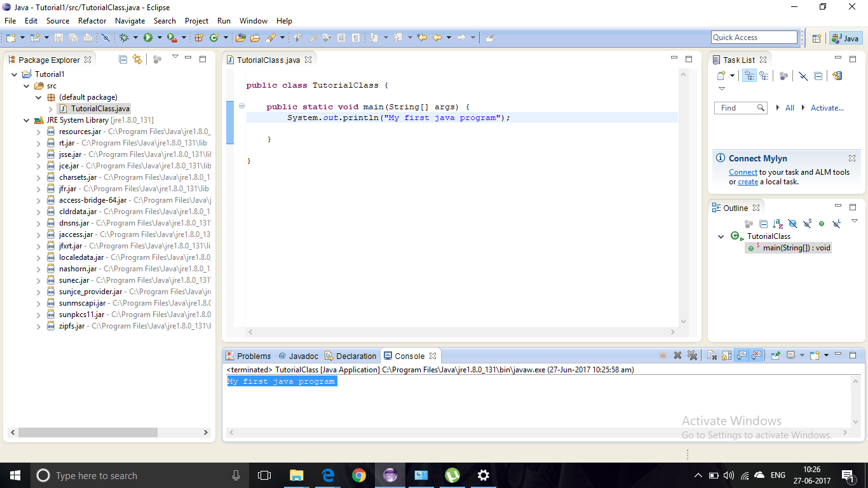Open the Debug button dropdown arrow

[x=135, y=38]
